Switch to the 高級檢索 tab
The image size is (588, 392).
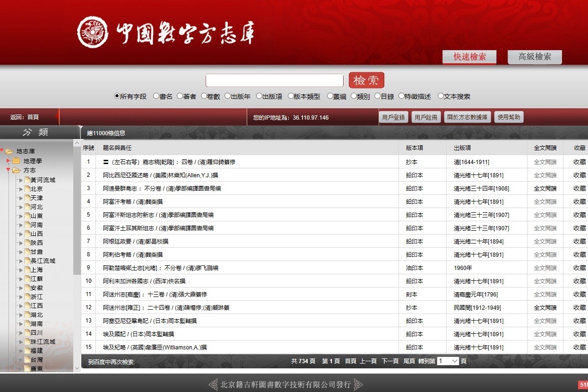(x=535, y=57)
